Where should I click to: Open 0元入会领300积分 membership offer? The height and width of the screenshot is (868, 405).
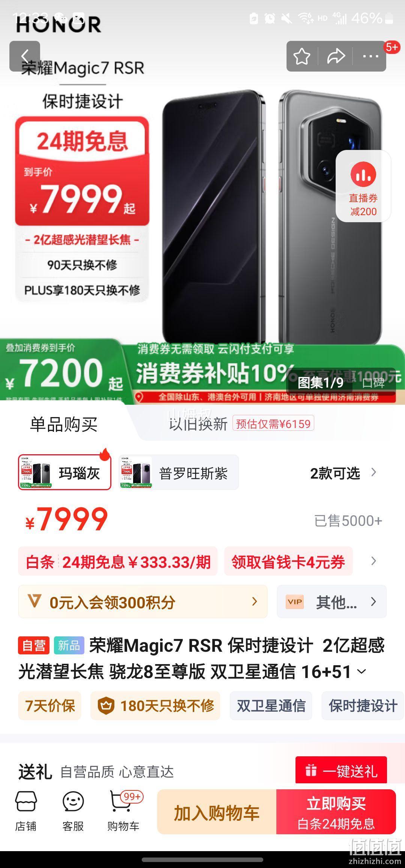pos(143,602)
